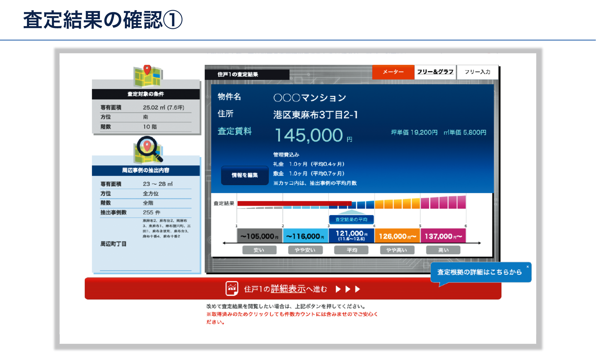Click the 管理費込み text
The width and height of the screenshot is (596, 364).
286,155
